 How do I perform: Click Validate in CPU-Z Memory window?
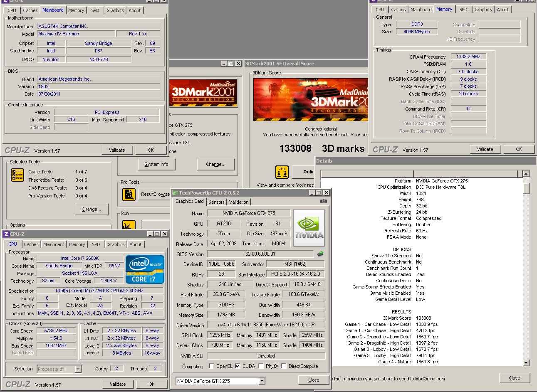(x=485, y=149)
